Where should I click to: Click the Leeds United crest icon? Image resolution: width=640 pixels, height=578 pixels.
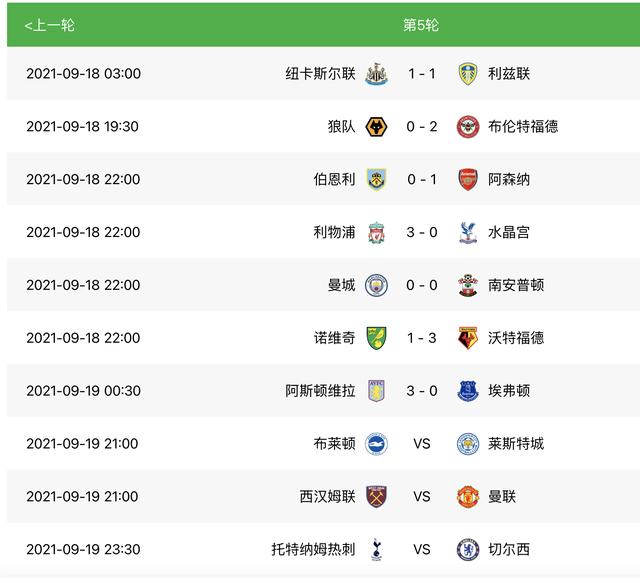coord(468,74)
